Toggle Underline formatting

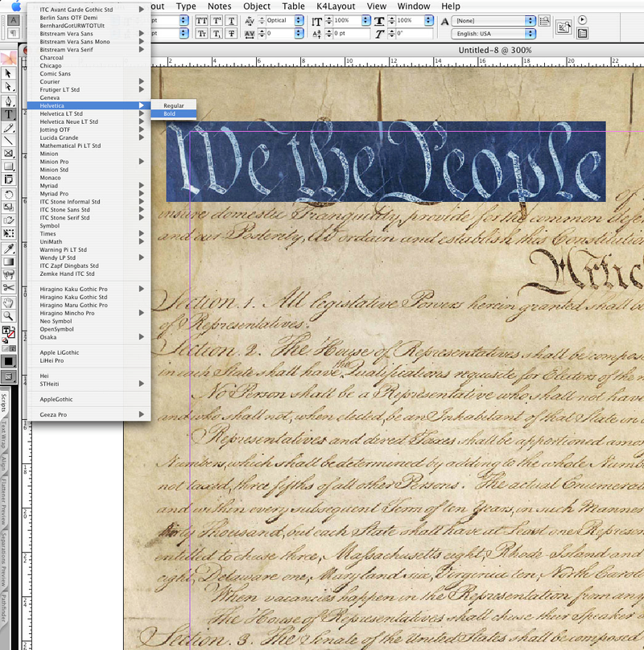coord(231,21)
